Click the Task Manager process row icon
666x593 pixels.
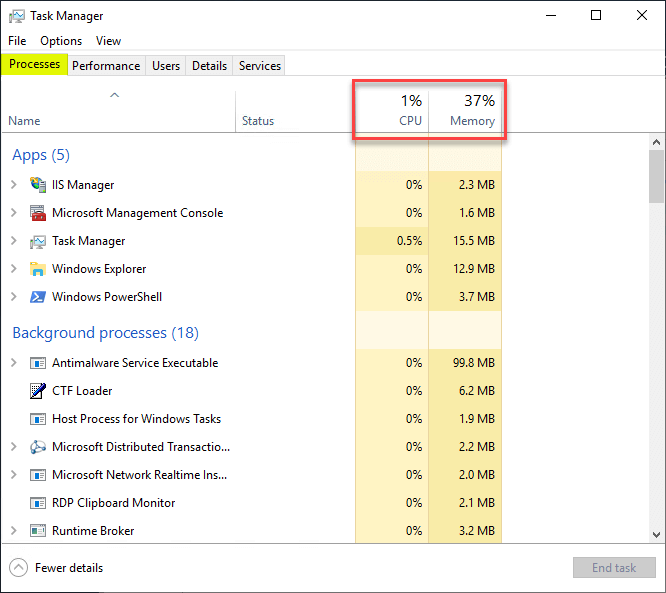tap(38, 241)
